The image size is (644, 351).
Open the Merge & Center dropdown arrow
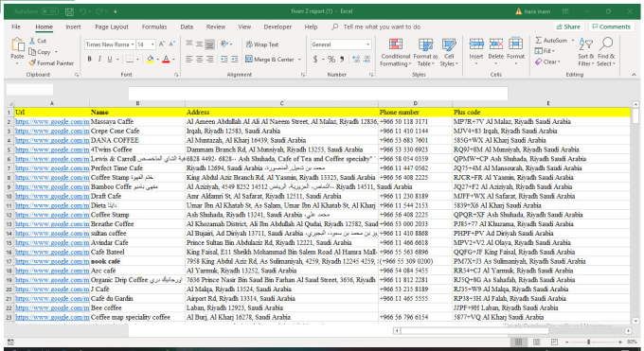[299, 60]
